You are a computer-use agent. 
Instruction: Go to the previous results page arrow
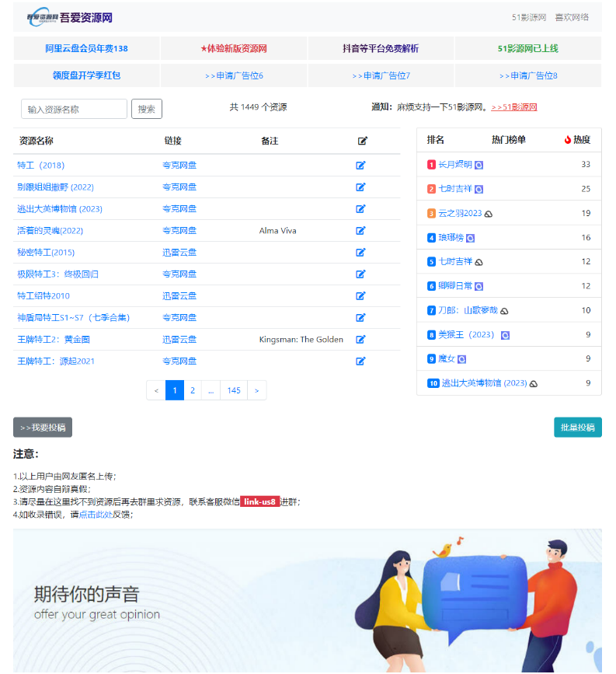pyautogui.click(x=156, y=390)
